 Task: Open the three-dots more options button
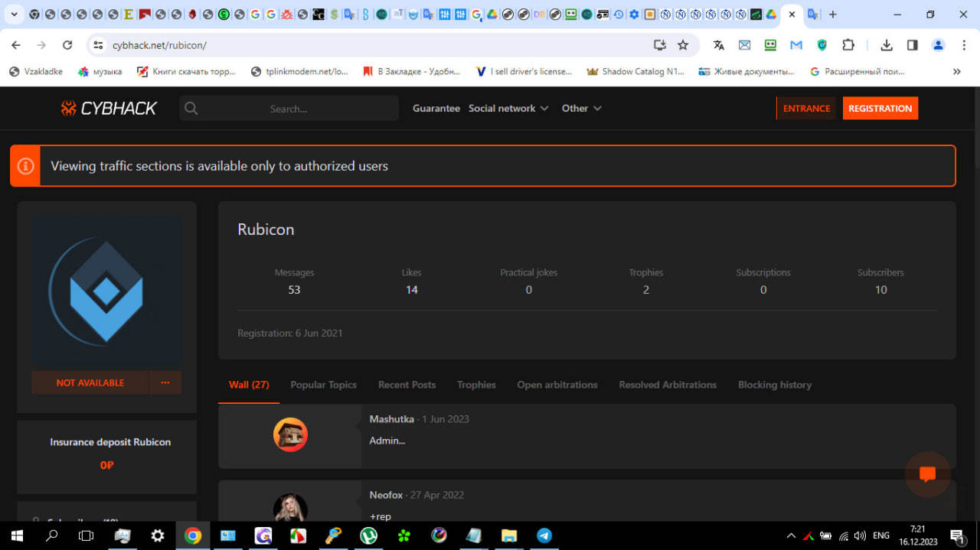pyautogui.click(x=165, y=382)
